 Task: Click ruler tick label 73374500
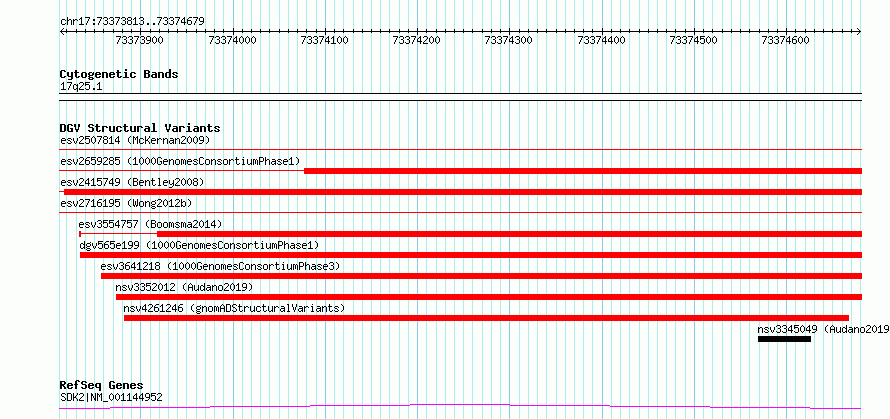point(694,40)
